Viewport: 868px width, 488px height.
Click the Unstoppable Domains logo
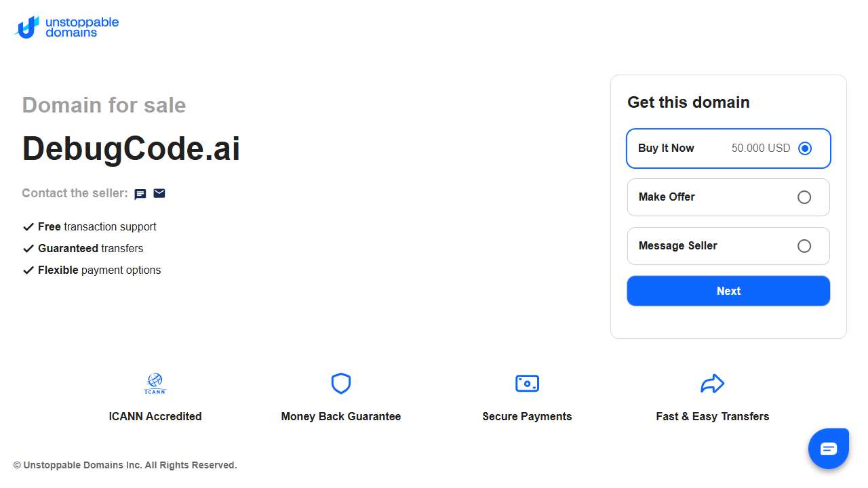pos(66,27)
